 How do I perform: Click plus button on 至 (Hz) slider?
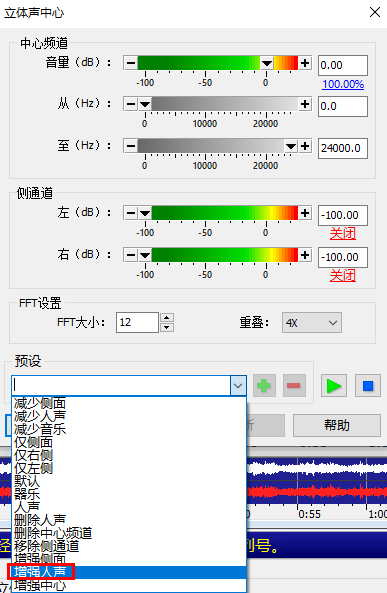[x=305, y=146]
